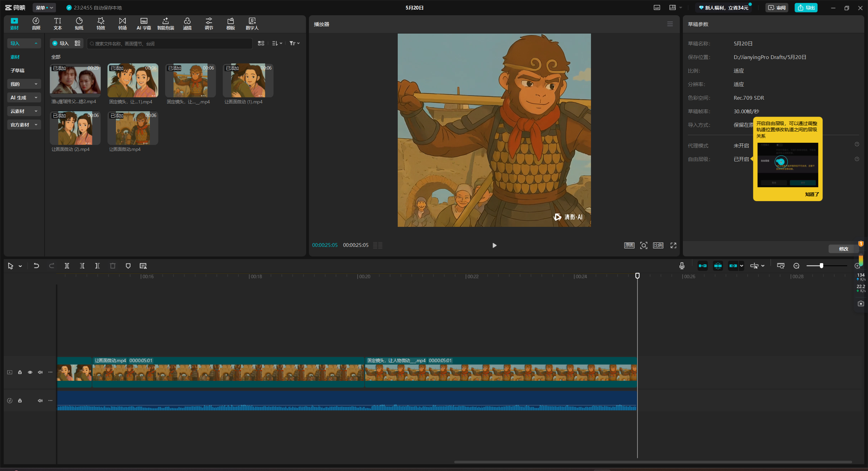868x471 pixels.
Task: Mute the audio track speaker icon
Action: click(40, 400)
